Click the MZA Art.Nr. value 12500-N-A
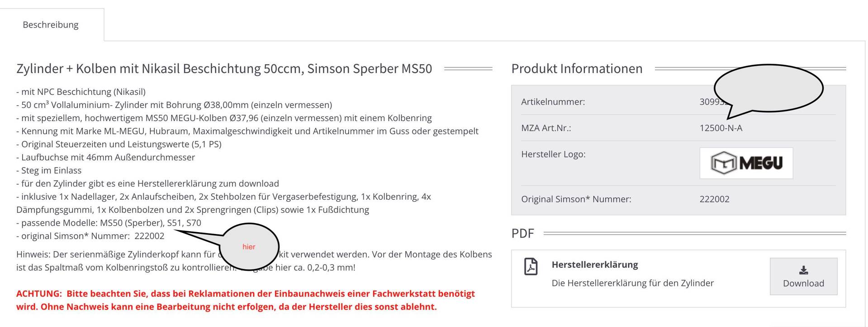Image resolution: width=868 pixels, height=327 pixels. [x=721, y=128]
